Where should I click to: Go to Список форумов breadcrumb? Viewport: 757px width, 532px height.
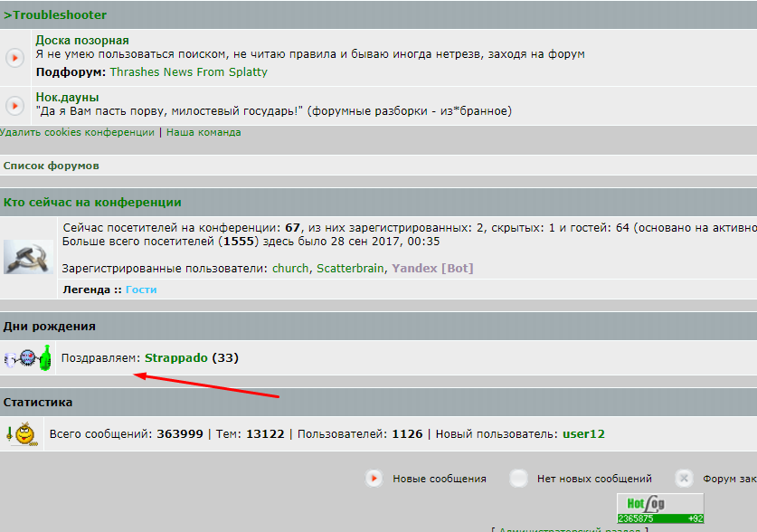click(x=52, y=166)
